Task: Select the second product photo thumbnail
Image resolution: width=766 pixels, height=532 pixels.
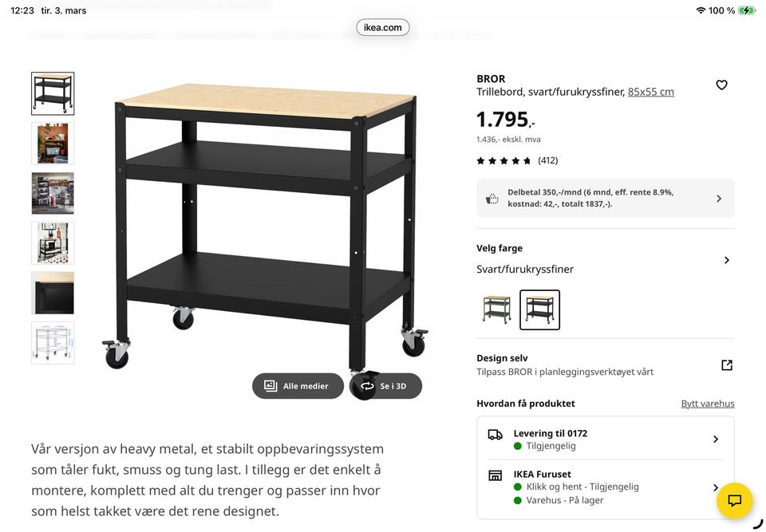Action: [x=53, y=144]
